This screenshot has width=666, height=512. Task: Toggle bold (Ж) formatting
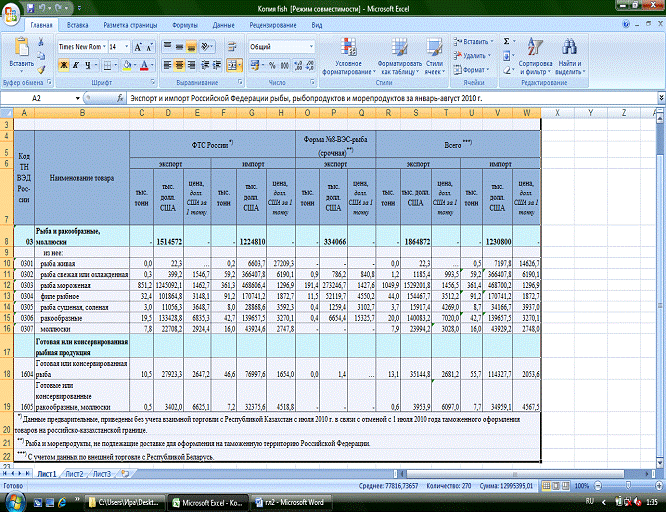(63, 64)
